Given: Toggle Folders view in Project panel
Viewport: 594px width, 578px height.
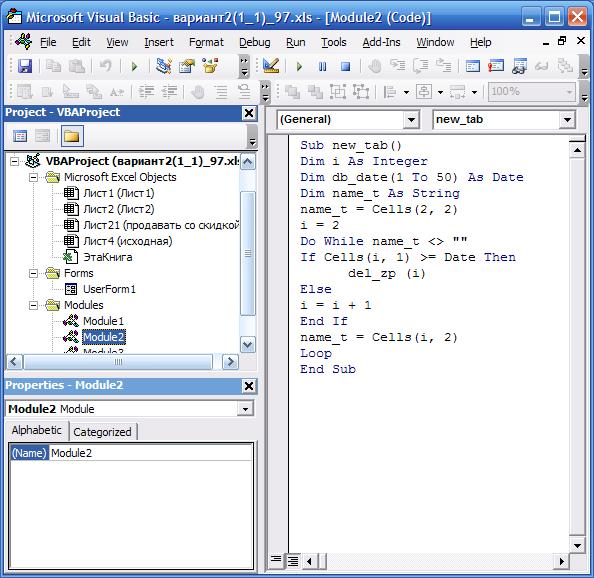Looking at the screenshot, I should point(72,136).
